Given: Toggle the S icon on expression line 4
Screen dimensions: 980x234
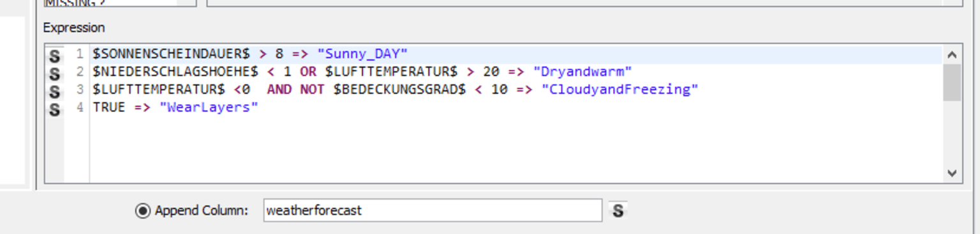Looking at the screenshot, I should click(x=55, y=109).
